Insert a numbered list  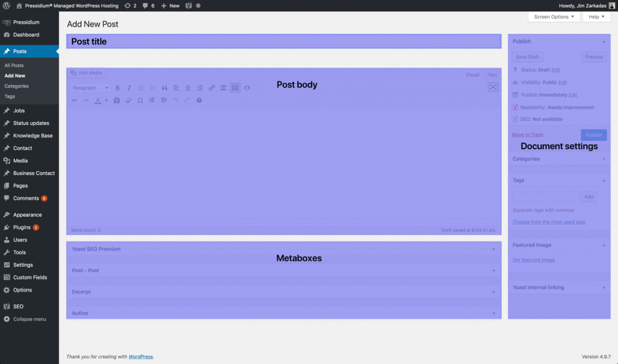tap(153, 88)
